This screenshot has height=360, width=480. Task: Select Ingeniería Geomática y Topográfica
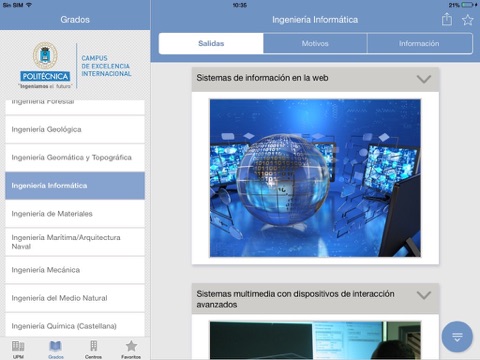coord(75,157)
